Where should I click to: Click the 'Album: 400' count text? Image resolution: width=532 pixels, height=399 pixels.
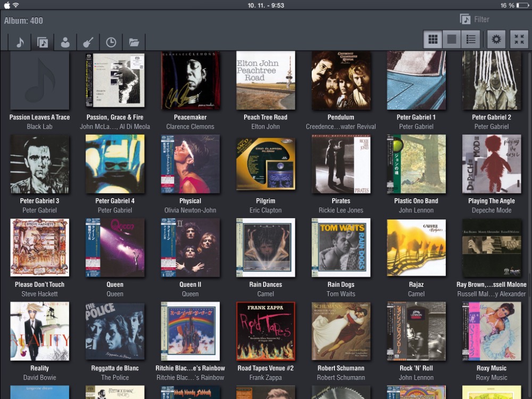23,21
